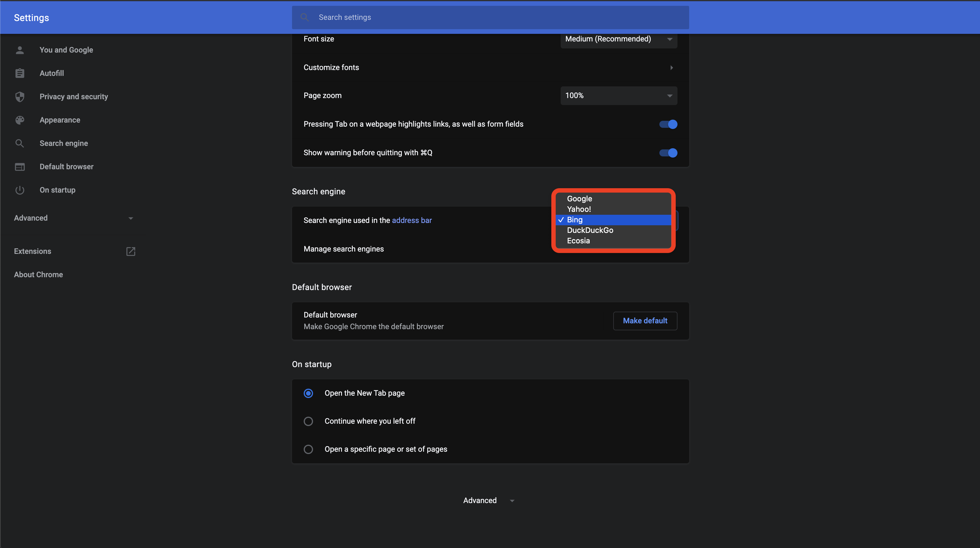The image size is (980, 548).
Task: Open Customize fonts arrow
Action: (x=671, y=67)
